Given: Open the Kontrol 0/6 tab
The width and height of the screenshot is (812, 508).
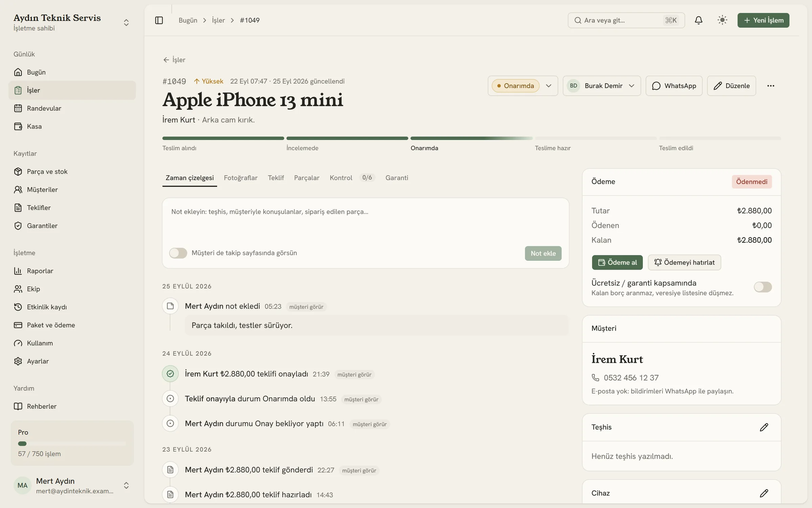Looking at the screenshot, I should click(352, 178).
